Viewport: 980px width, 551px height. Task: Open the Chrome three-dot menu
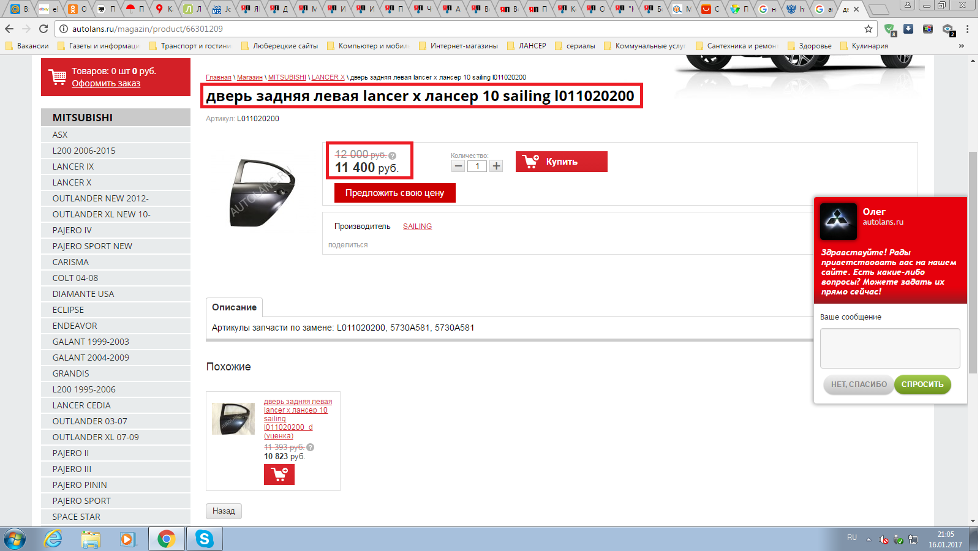coord(967,29)
